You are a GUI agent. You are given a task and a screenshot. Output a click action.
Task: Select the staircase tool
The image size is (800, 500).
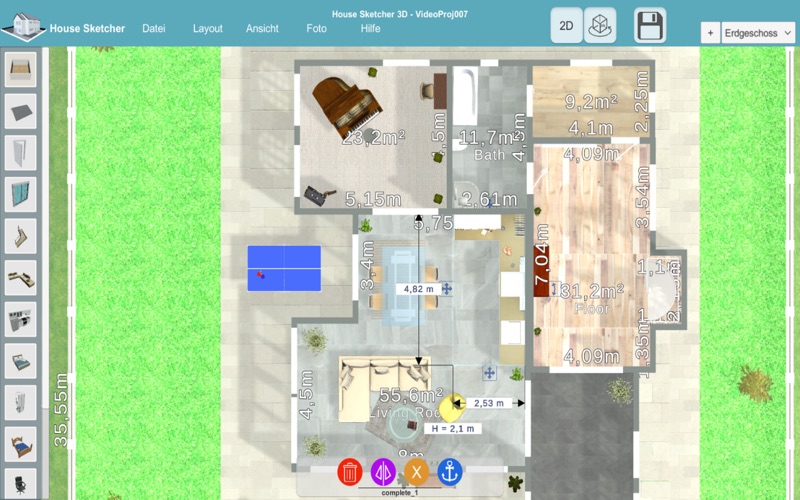click(20, 236)
